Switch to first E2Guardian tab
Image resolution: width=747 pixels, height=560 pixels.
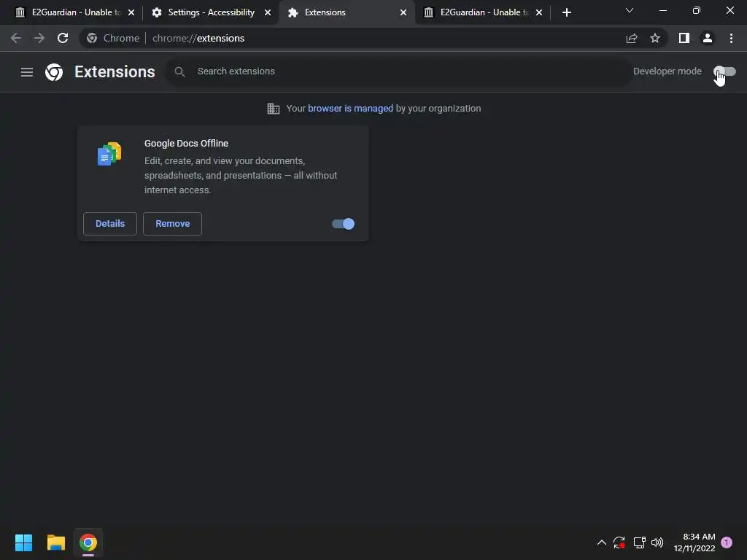click(74, 12)
